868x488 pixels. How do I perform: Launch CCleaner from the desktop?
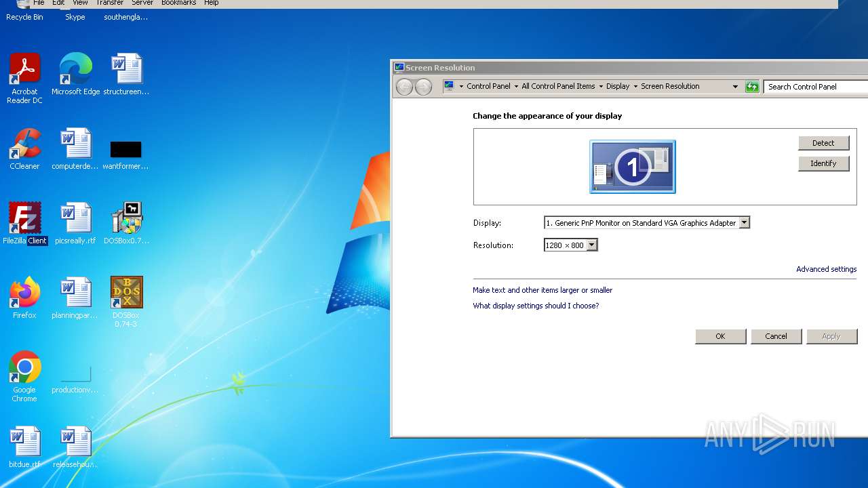(24, 149)
